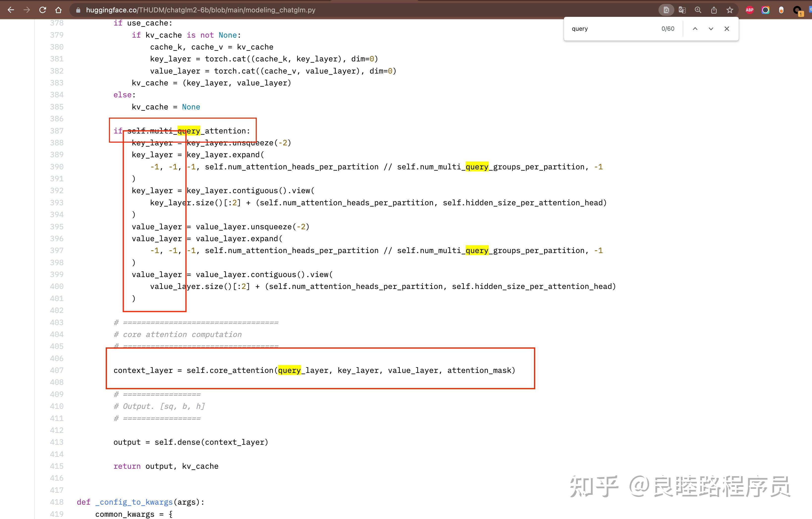Click the orange toggle-style extension icon
The image size is (812, 519).
click(x=781, y=10)
